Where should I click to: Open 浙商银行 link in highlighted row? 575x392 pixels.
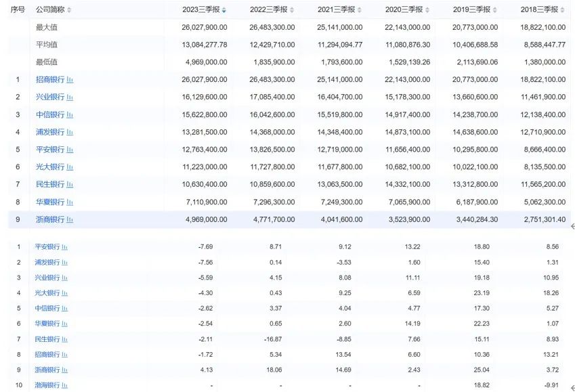(x=50, y=219)
